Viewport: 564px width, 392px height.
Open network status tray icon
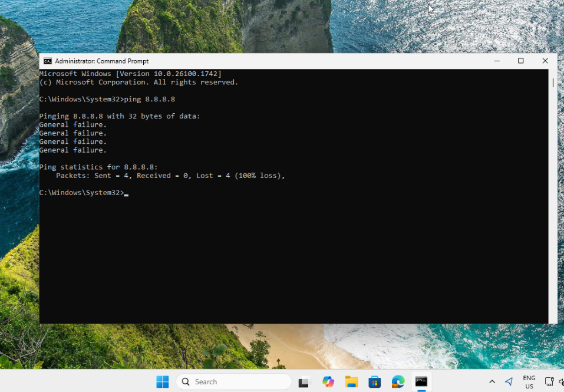549,382
